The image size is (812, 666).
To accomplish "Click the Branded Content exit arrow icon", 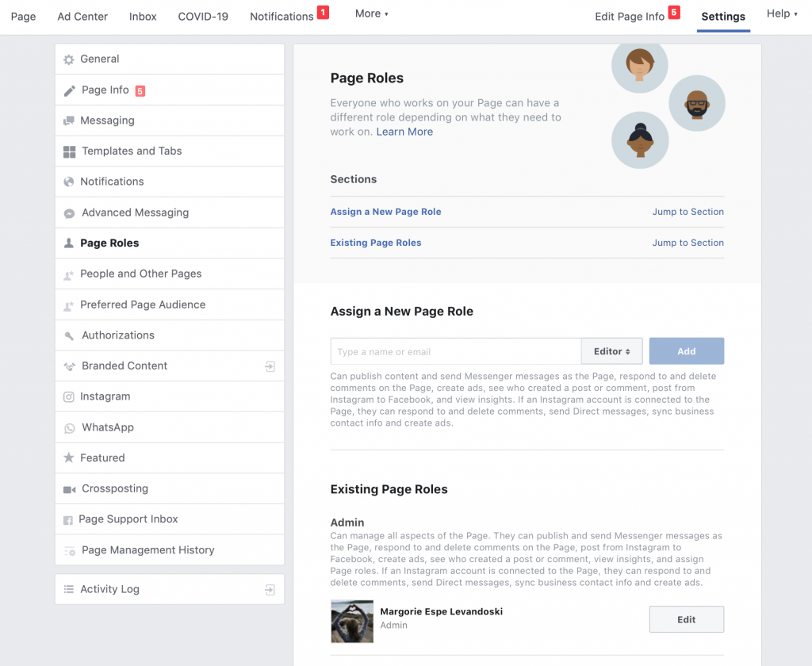I will [270, 366].
